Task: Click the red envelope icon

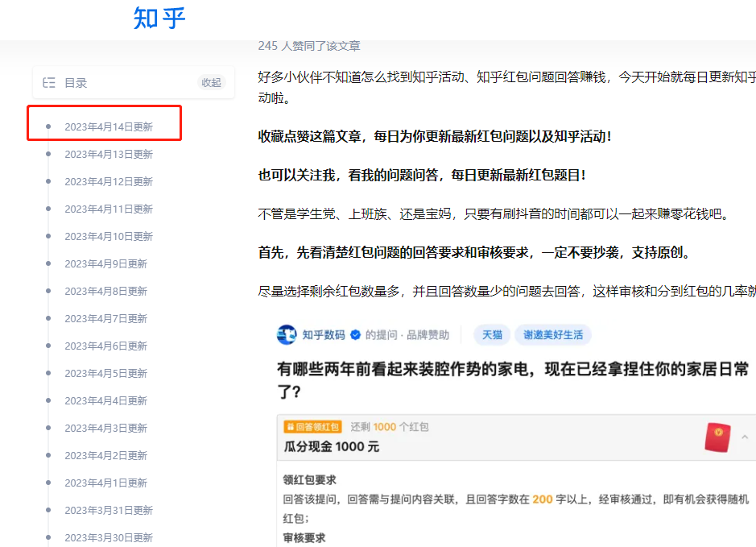Action: [x=717, y=437]
